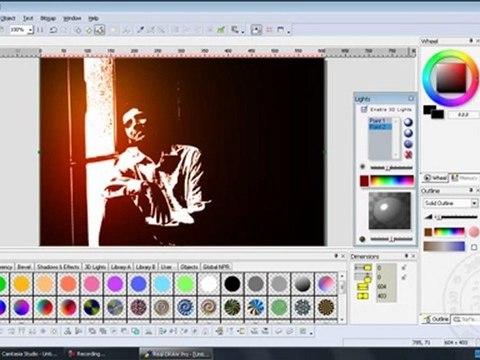Screen dimensions: 480x360
Task: Toggle the highlighted framed button in the top toolbar
Action: 256,30
